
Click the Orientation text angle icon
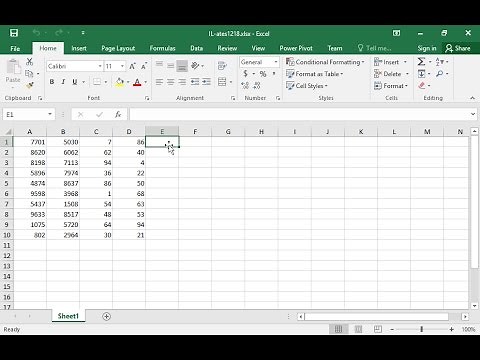195,65
